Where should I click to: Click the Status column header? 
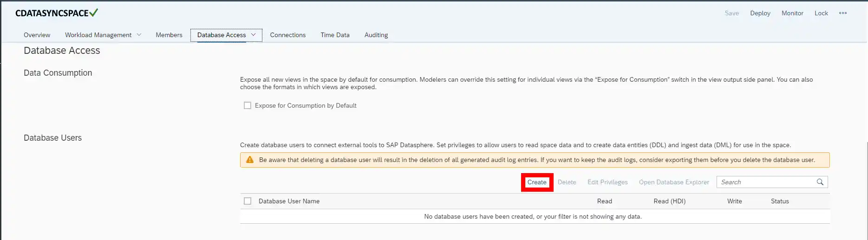pos(779,201)
